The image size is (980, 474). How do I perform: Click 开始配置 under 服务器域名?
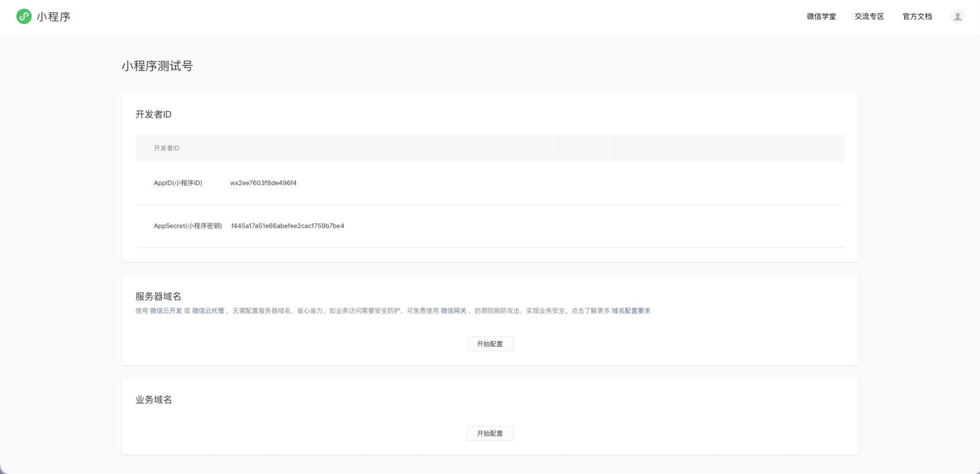[x=490, y=344]
